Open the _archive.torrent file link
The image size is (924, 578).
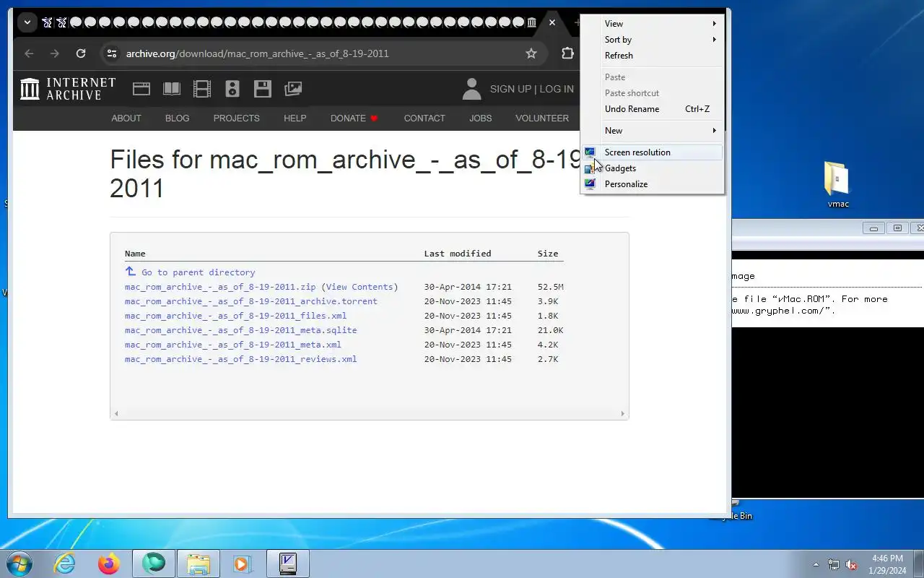[x=251, y=301]
